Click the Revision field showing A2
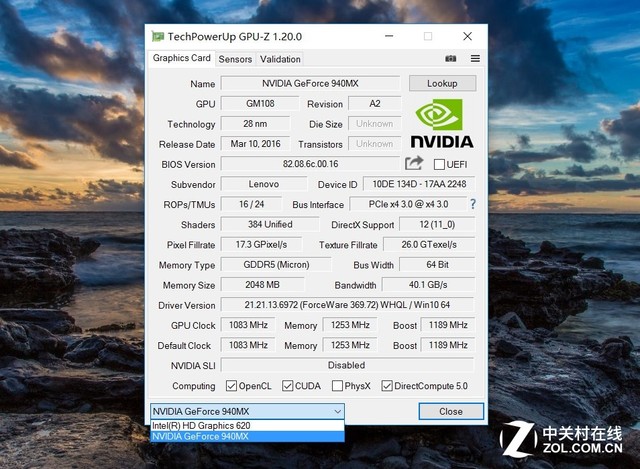This screenshot has height=469, width=640. (x=375, y=103)
